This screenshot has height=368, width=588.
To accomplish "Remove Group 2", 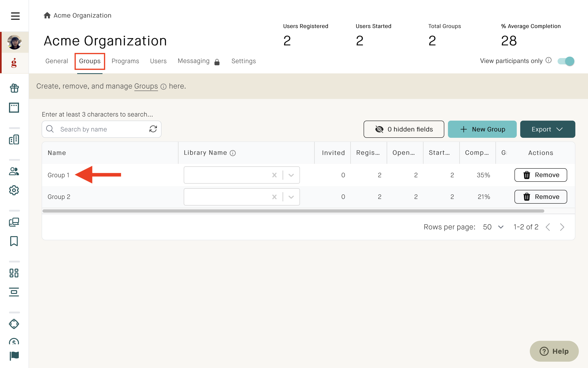I will pos(541,197).
